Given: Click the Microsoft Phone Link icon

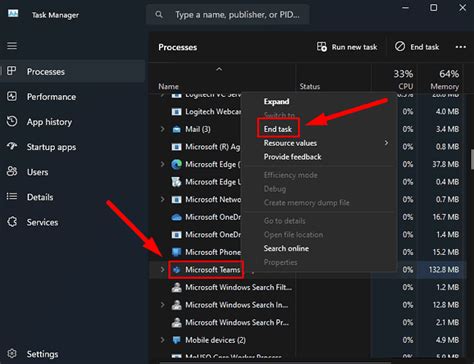Looking at the screenshot, I should tap(176, 252).
